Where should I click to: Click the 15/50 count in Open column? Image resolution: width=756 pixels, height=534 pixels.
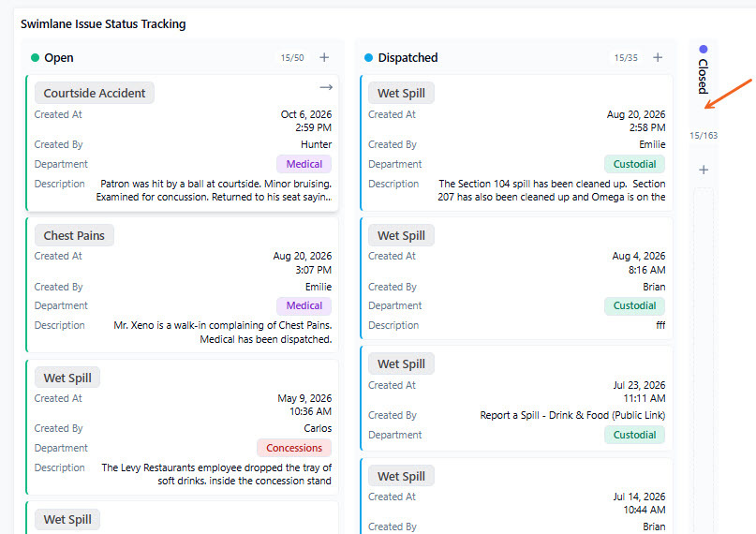coord(292,58)
